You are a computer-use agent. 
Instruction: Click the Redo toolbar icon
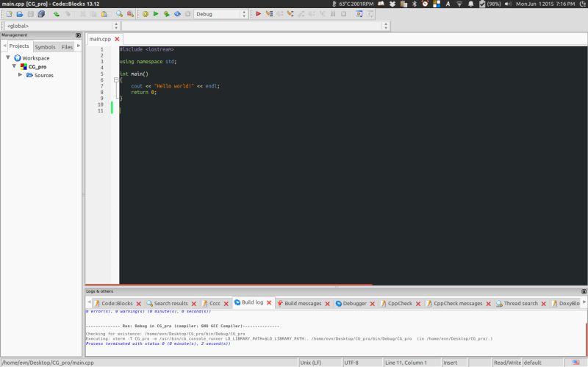[x=68, y=14]
